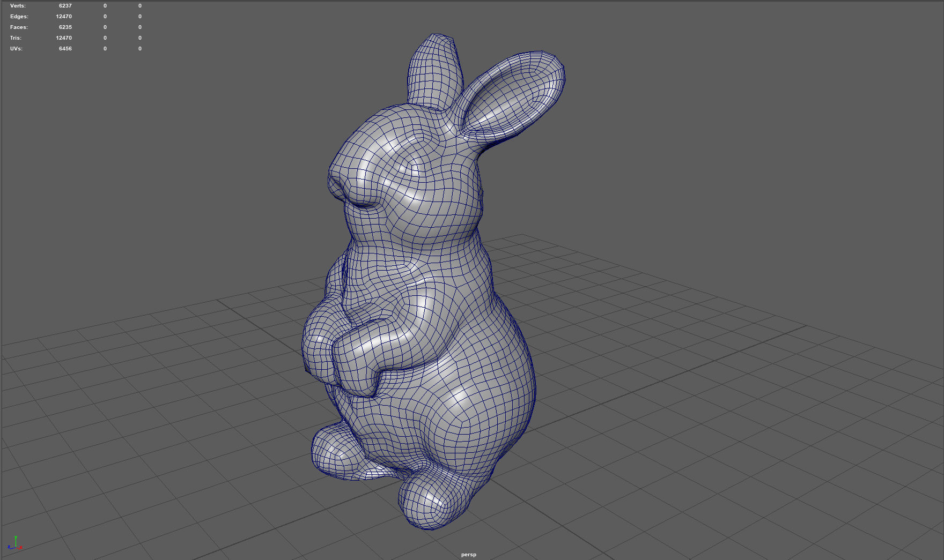Click the 12470 value in Edges row

point(64,17)
